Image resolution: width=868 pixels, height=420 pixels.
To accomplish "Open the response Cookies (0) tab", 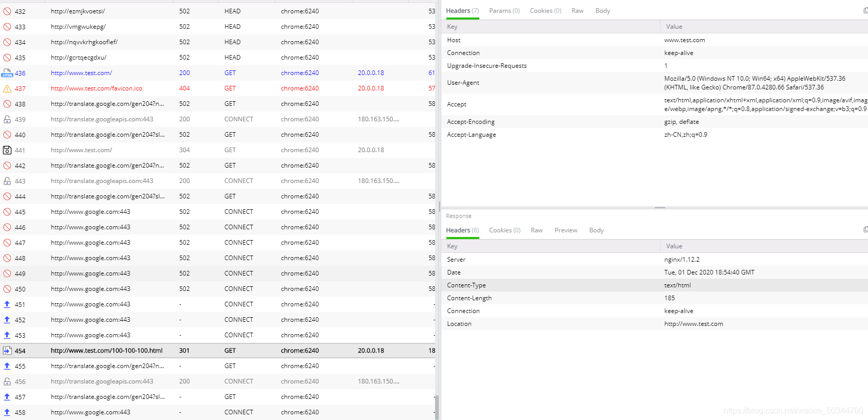I will tap(504, 230).
